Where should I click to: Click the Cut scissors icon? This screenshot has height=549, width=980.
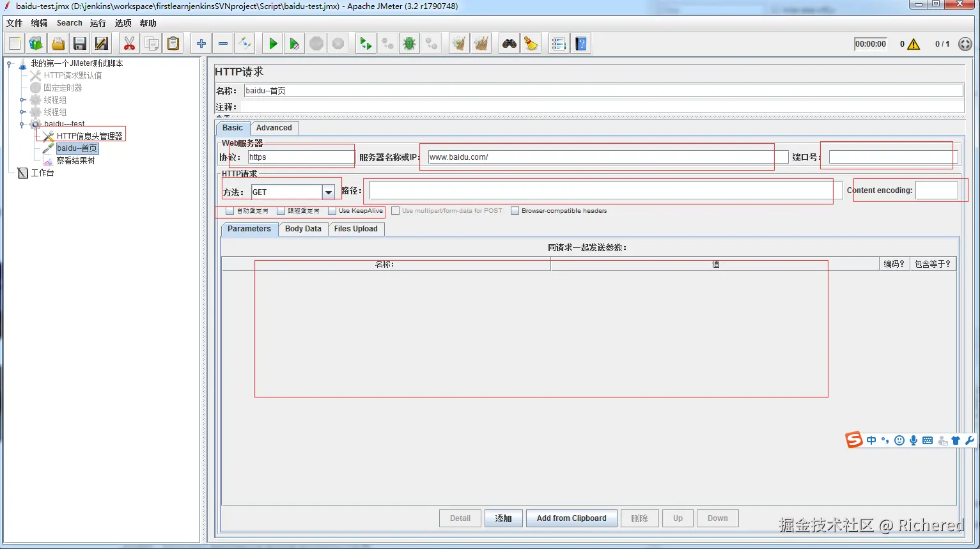pyautogui.click(x=130, y=43)
